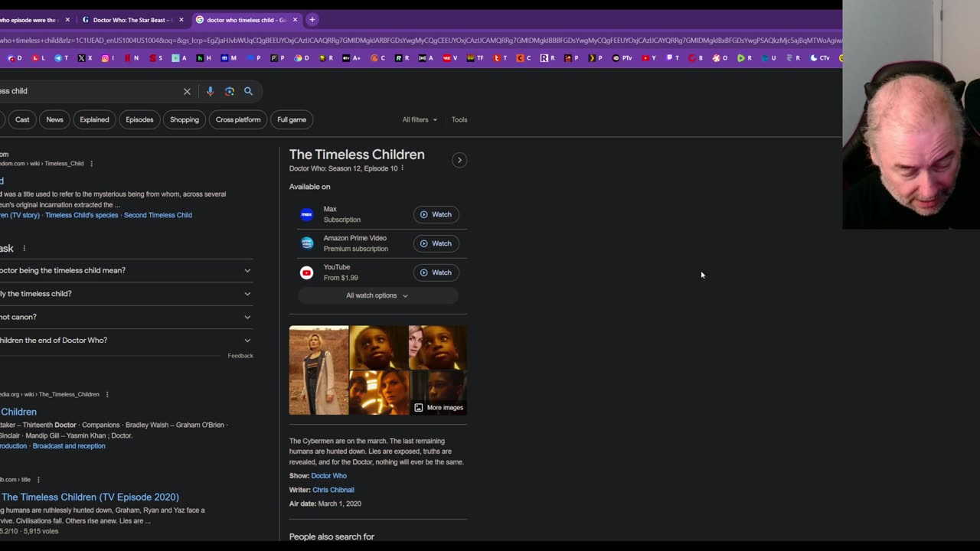Select the Cast filter chip
980x551 pixels.
[x=22, y=119]
